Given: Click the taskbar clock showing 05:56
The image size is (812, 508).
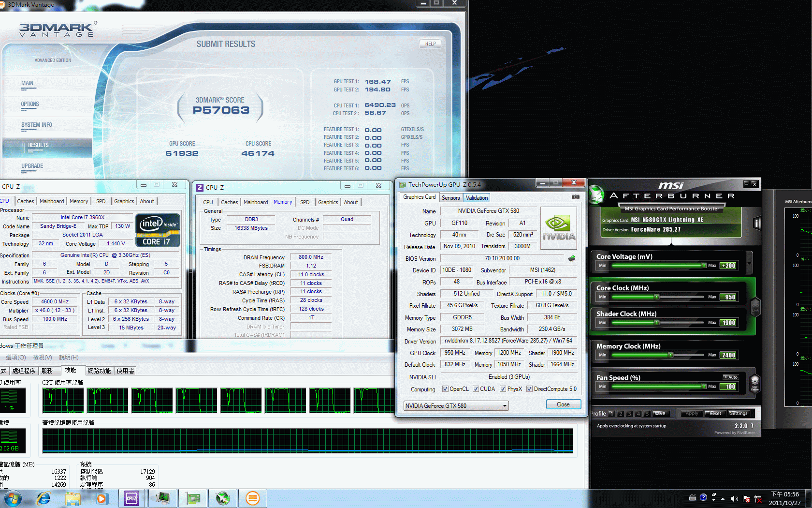Looking at the screenshot, I should pos(785,498).
